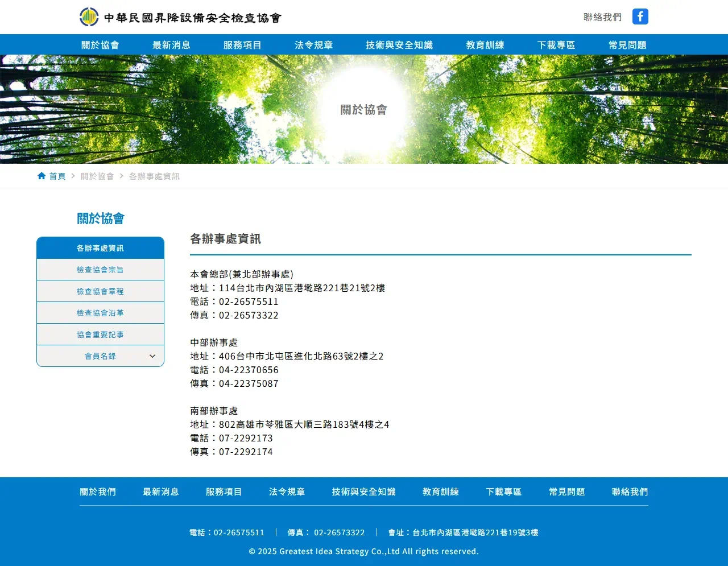Select 各辦事處資訊 in the sidebar
Screen dimensions: 728x566
coord(100,247)
